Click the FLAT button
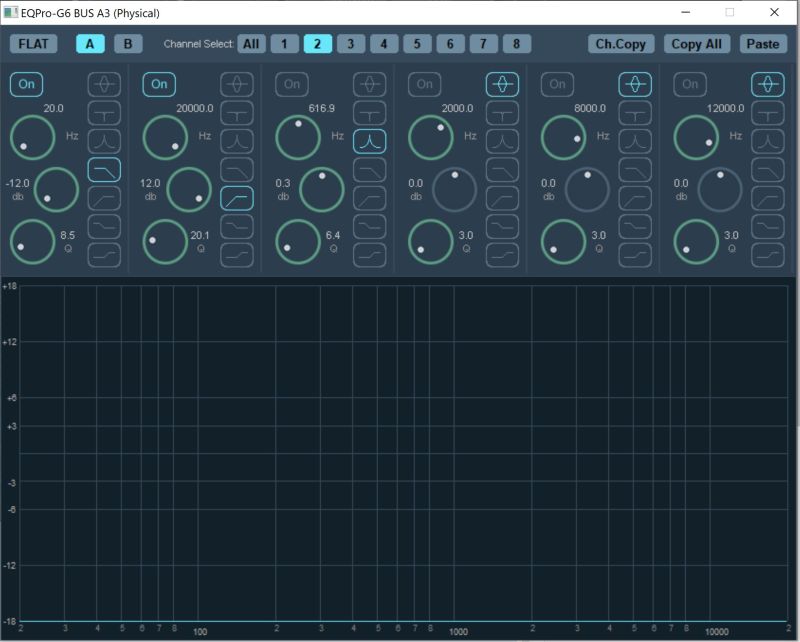Viewport: 800px width, 642px height. (35, 44)
